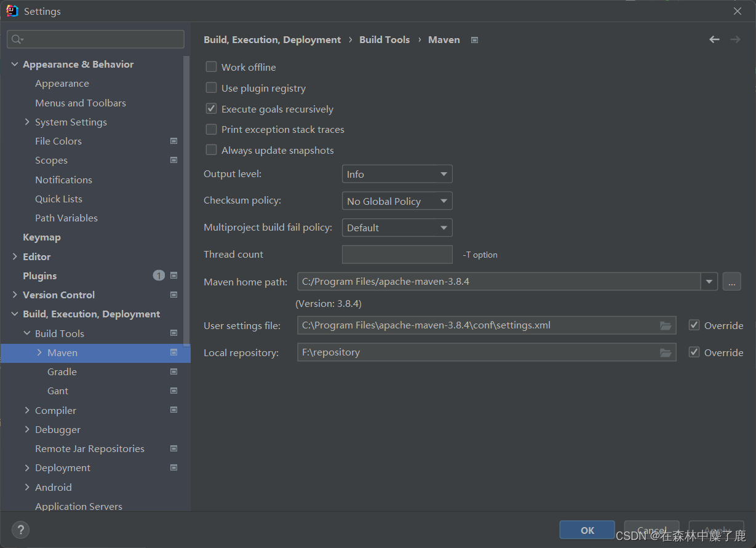This screenshot has height=548, width=756.
Task: Close the Settings dialog window
Action: point(738,11)
